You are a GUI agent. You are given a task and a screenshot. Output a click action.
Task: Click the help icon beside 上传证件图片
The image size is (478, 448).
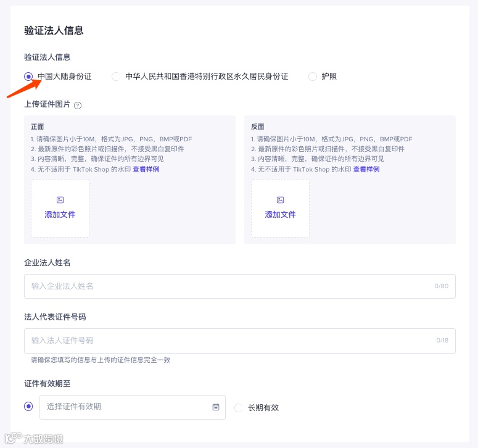coord(78,106)
